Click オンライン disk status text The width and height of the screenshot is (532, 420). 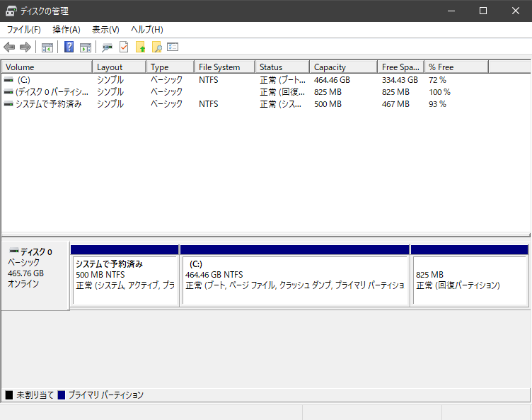(x=23, y=284)
